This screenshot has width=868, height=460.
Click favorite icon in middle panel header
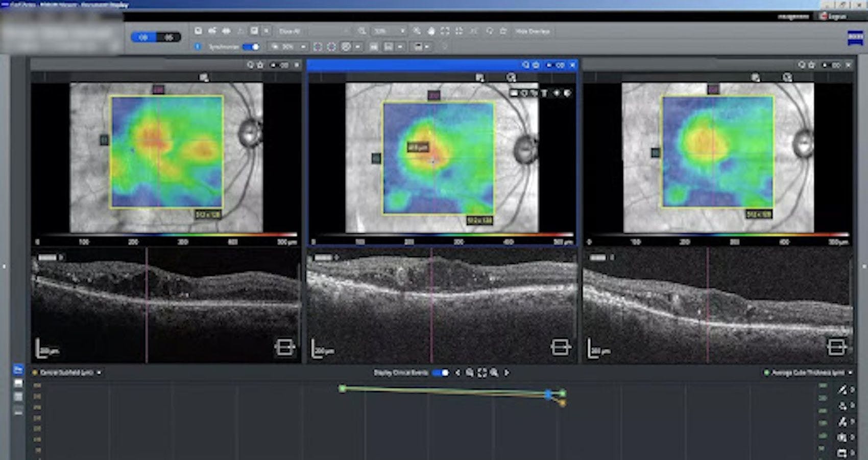click(536, 65)
